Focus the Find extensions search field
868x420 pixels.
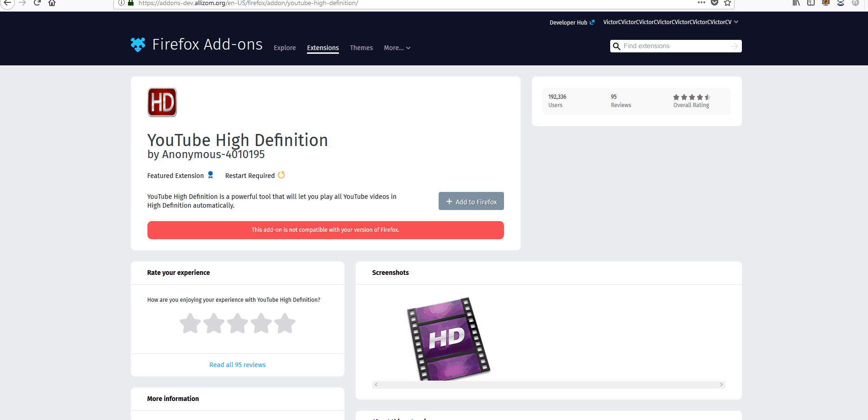coord(676,46)
